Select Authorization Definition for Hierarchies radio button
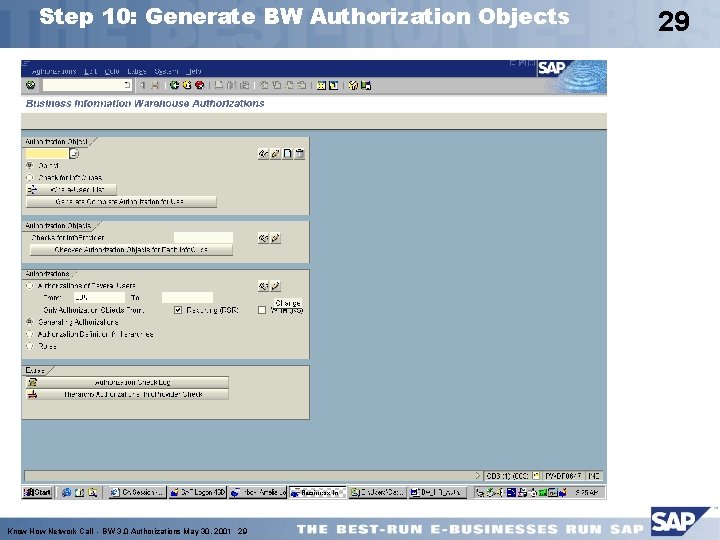The height and width of the screenshot is (540, 720). [30, 334]
